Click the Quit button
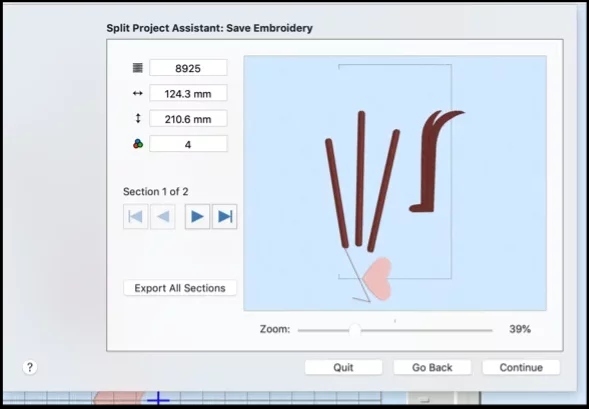Image resolution: width=589 pixels, height=409 pixels. tap(343, 367)
